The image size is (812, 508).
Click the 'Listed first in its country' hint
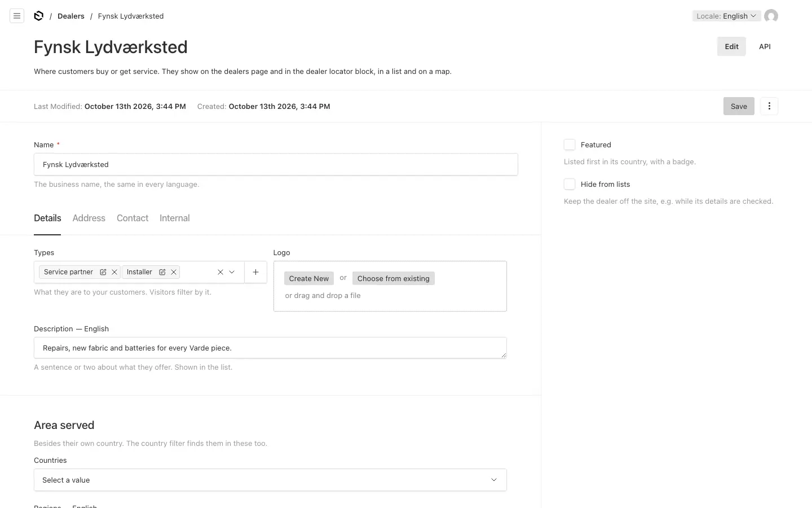click(630, 161)
